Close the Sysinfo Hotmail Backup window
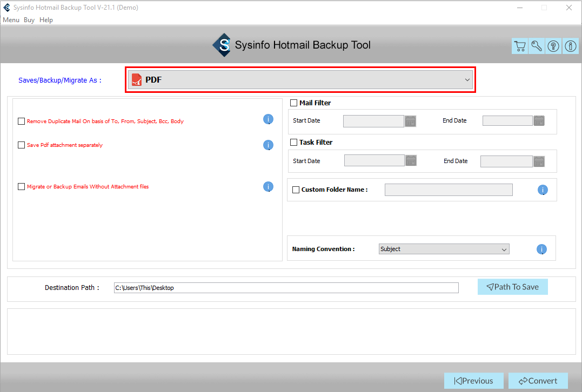The width and height of the screenshot is (582, 392). coord(569,8)
